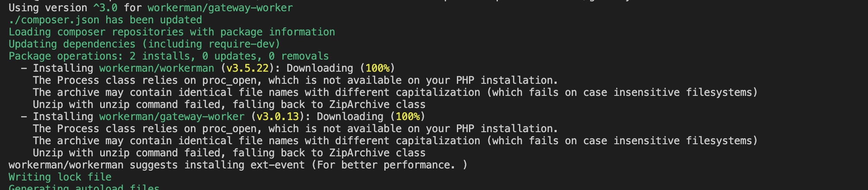
Task: Click the Updating dependencies (including require-dev) line
Action: point(145,44)
